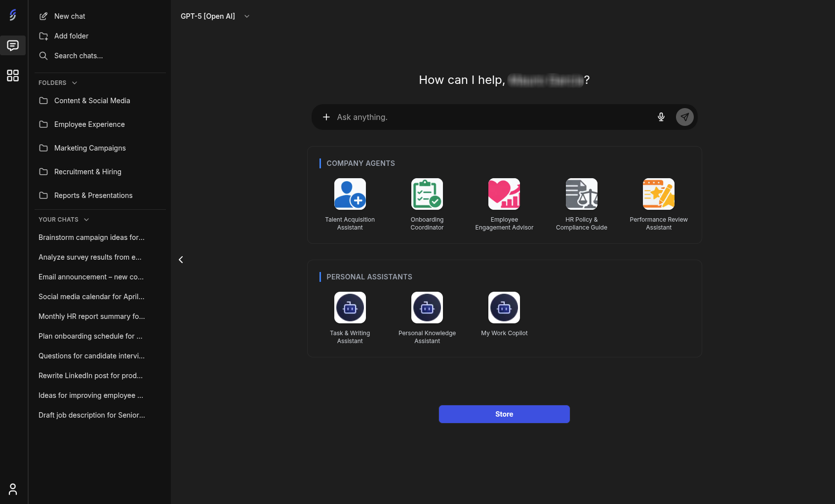Click Add folder in sidebar

(71, 36)
